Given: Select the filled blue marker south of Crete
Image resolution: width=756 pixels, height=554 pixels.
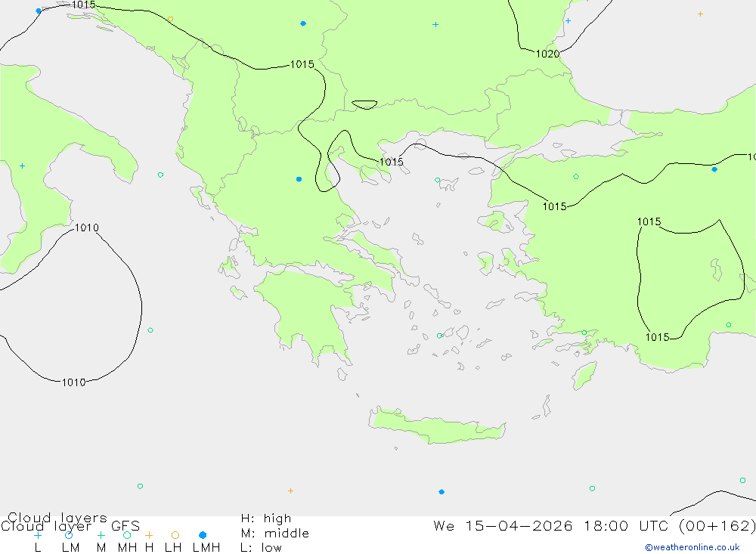Looking at the screenshot, I should click(442, 492).
